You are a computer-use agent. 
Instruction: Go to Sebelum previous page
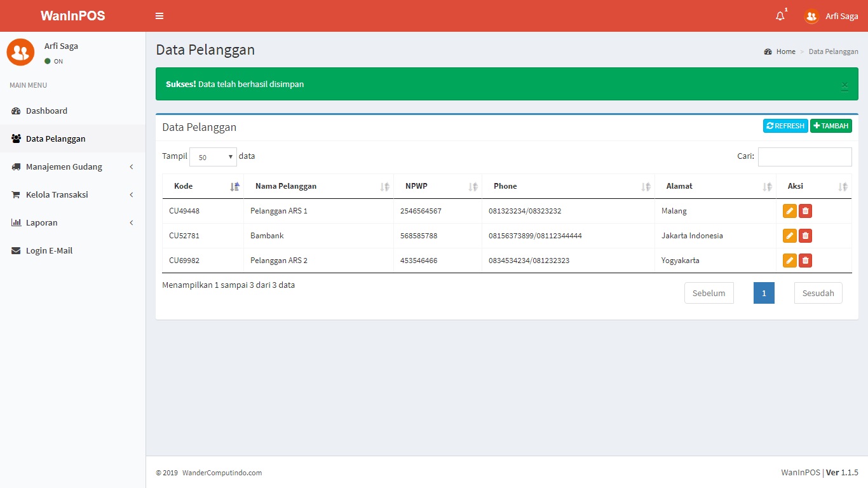(x=709, y=293)
